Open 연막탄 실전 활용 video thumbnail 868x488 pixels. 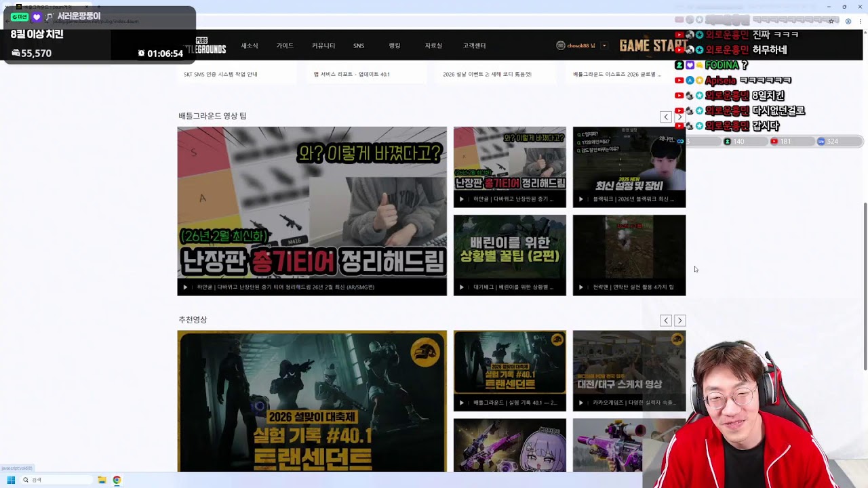(629, 247)
